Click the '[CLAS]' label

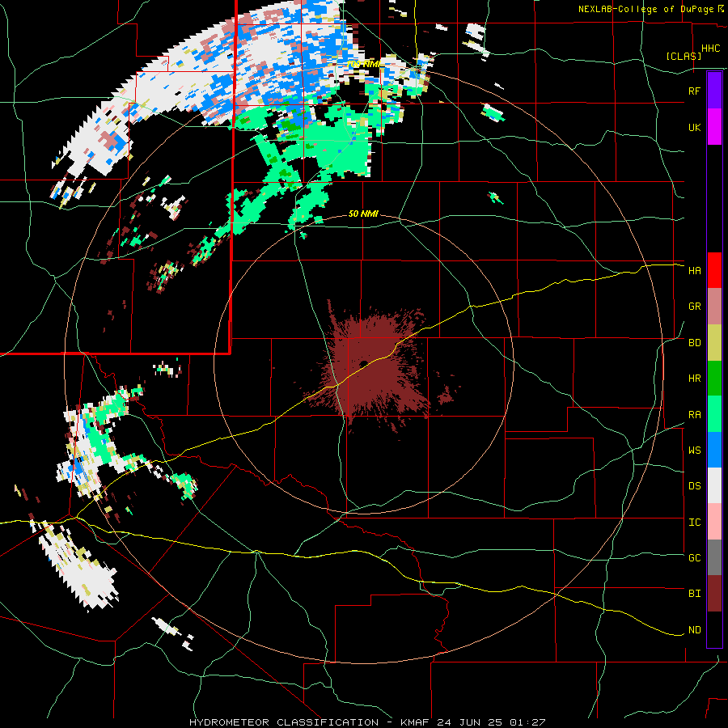click(684, 56)
